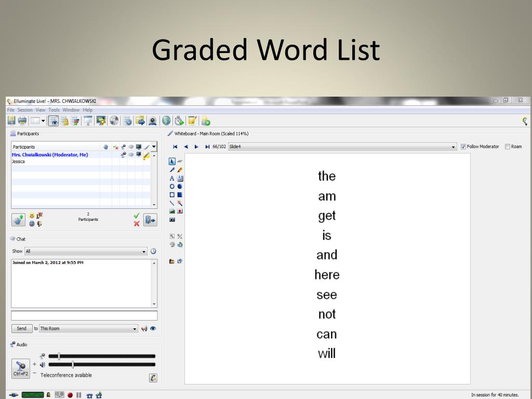Click the red X No poll response
Image resolution: width=532 pixels, height=399 pixels.
coord(137,223)
